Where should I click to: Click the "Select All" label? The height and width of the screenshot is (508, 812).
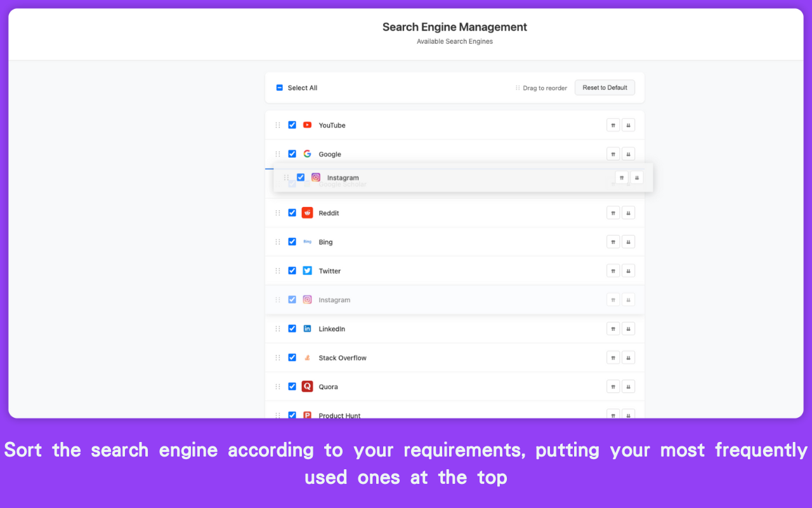(x=303, y=88)
